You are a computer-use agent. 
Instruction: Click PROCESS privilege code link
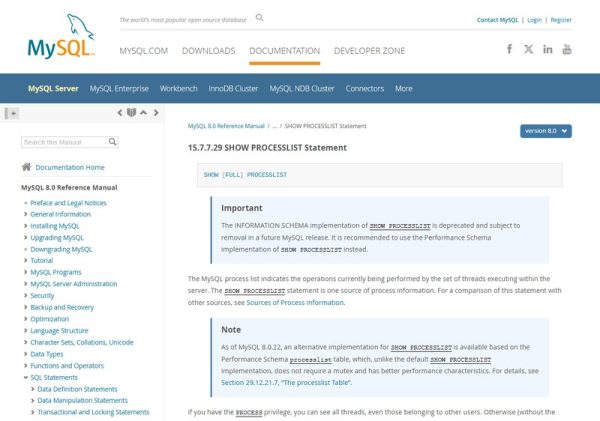click(249, 412)
